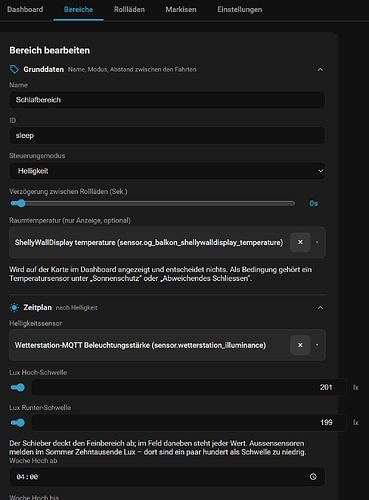Switch to the Rollläden tab
The width and height of the screenshot is (369, 500).
129,10
